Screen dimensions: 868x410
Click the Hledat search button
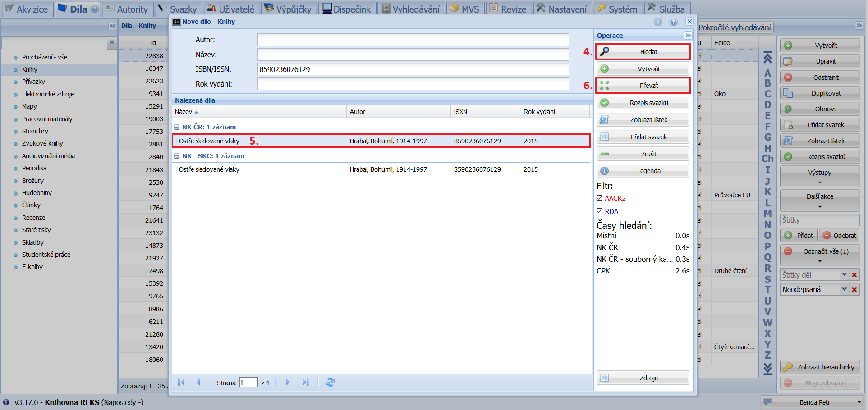tap(643, 52)
